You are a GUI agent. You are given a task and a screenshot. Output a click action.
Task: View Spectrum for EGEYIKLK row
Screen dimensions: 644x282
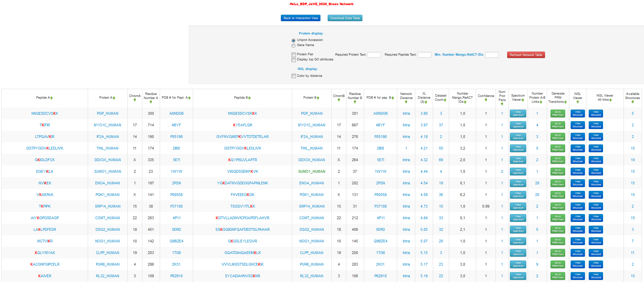518,172
